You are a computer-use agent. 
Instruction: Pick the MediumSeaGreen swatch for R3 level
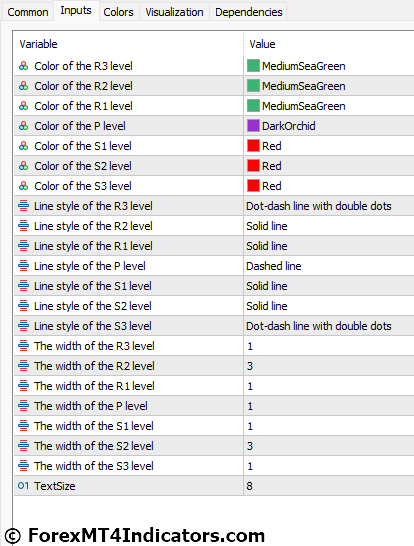(x=253, y=66)
